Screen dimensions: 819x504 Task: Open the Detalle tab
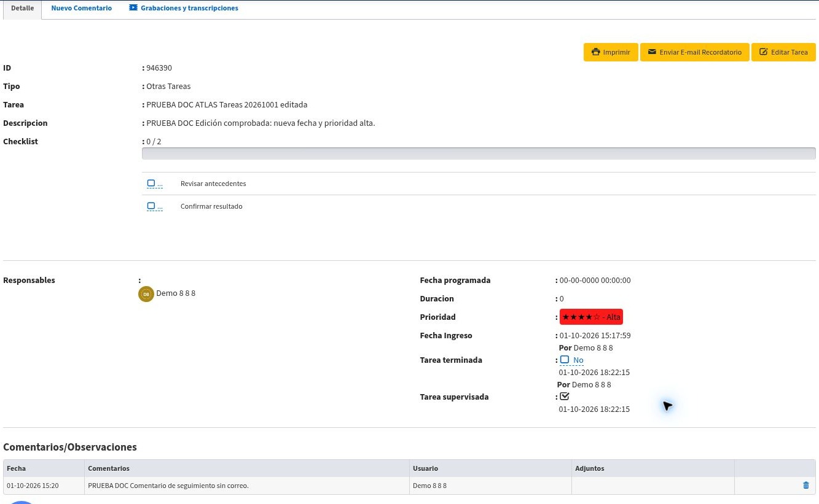[x=23, y=9]
